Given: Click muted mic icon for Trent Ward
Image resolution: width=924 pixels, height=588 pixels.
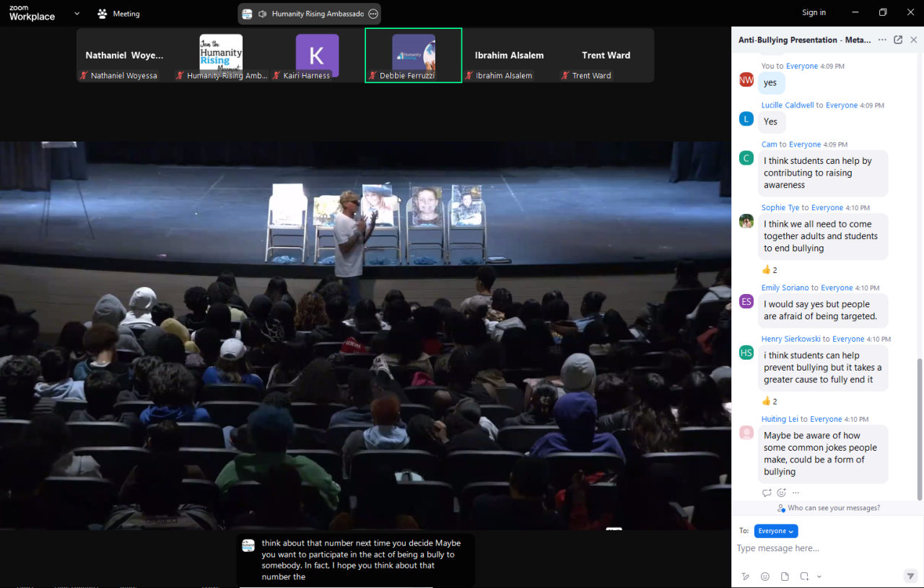Looking at the screenshot, I should [x=565, y=76].
